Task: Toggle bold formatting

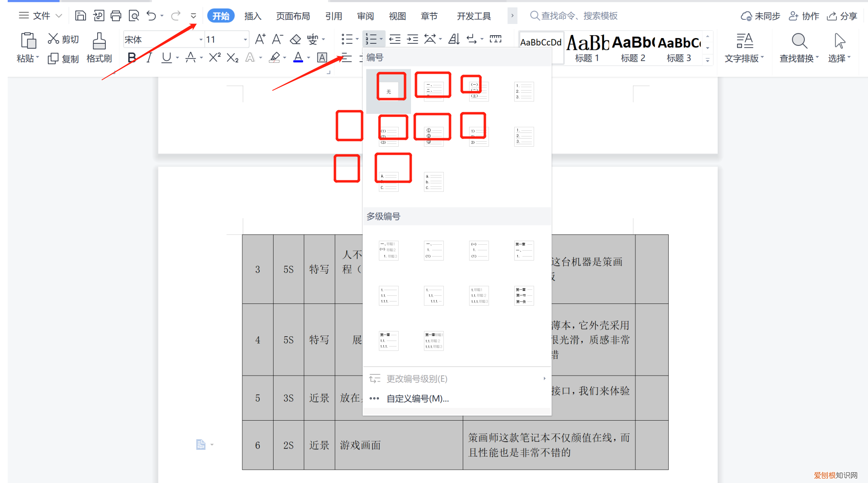Action: (x=131, y=58)
